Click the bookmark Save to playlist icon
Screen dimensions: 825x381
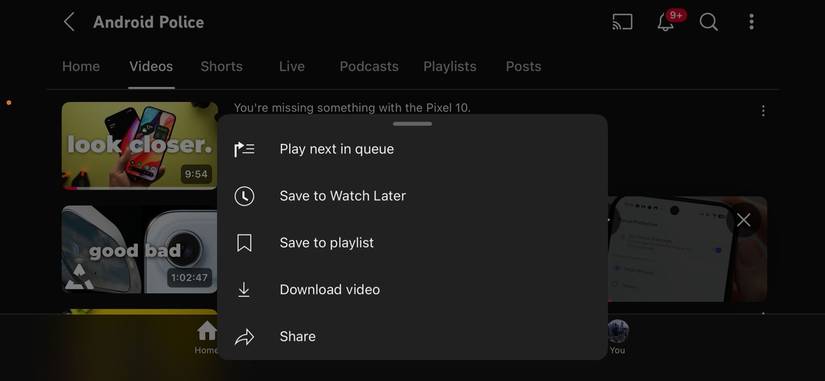[x=244, y=243]
